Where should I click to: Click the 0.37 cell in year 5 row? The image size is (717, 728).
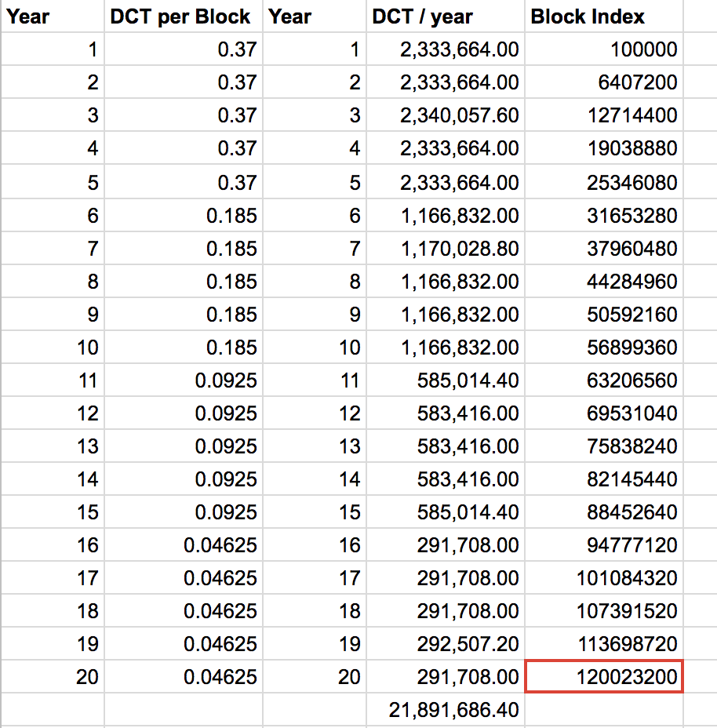(184, 182)
